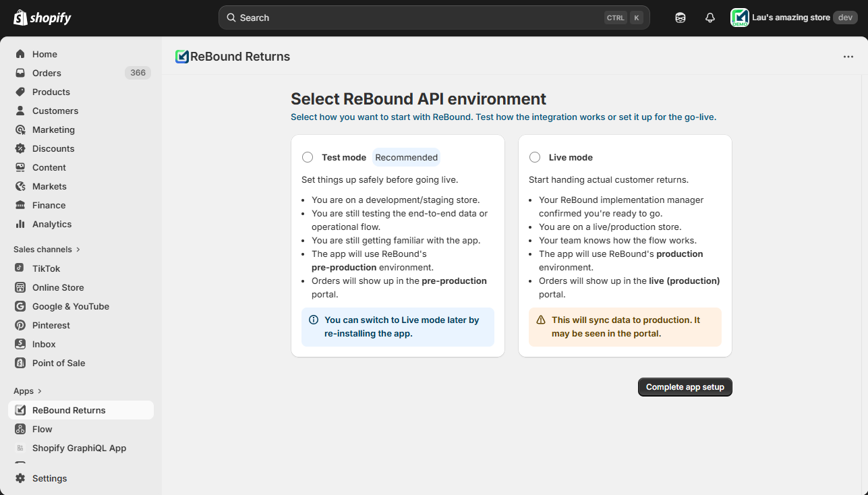The height and width of the screenshot is (495, 868).
Task: Click the Live mode warning triangle icon
Action: [x=541, y=320]
